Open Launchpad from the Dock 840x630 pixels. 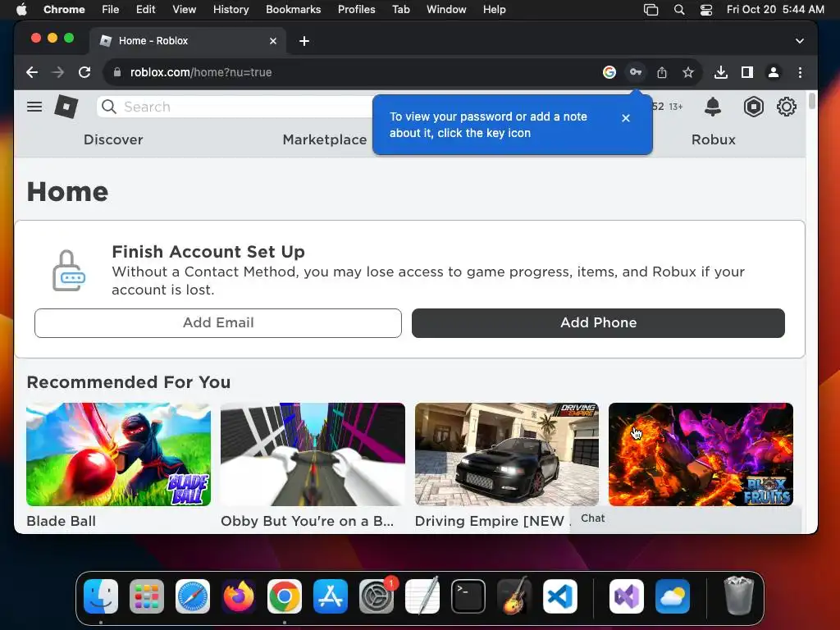click(x=146, y=596)
